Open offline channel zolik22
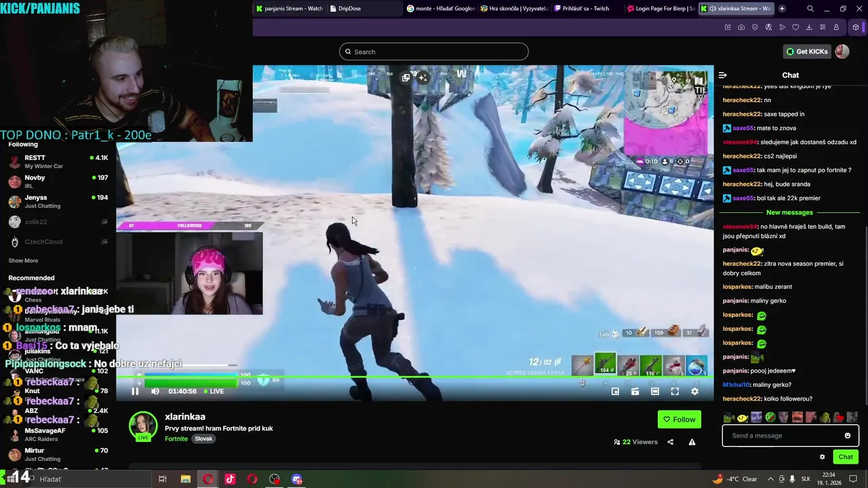This screenshot has width=868, height=488. 58,222
